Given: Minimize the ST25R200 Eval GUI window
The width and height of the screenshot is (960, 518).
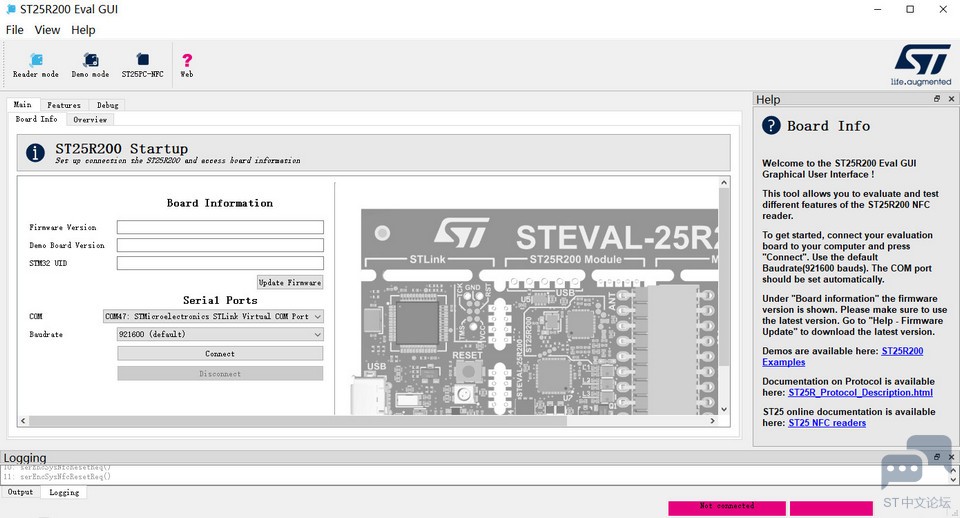Looking at the screenshot, I should click(878, 9).
